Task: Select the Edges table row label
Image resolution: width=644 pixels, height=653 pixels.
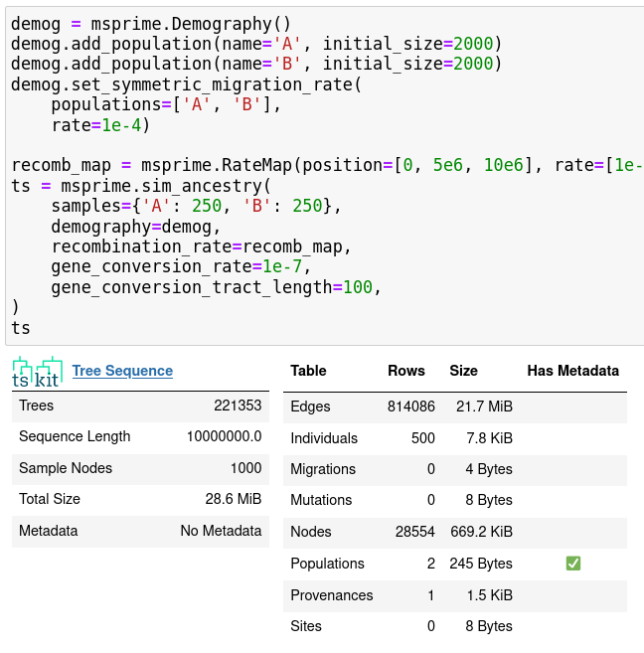Action: pos(310,407)
